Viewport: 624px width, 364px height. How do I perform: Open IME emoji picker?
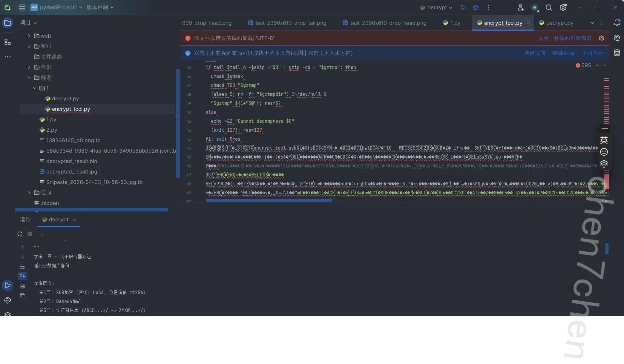[604, 152]
